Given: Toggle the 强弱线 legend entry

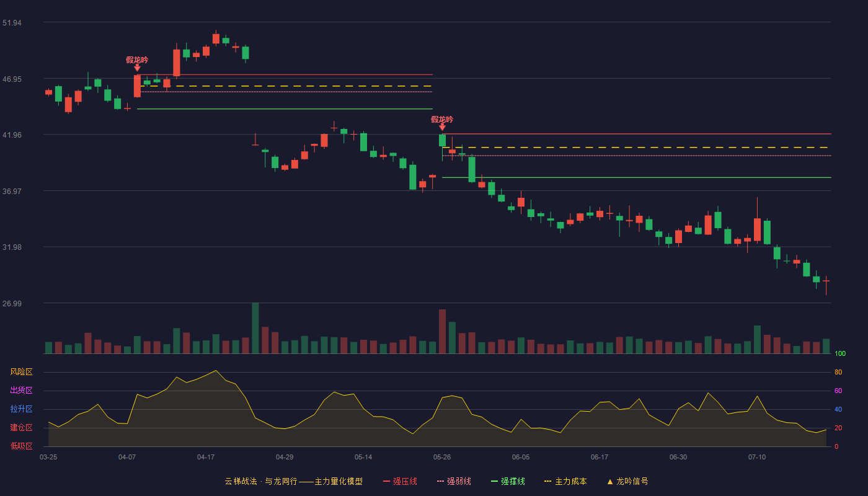Looking at the screenshot, I should (454, 481).
